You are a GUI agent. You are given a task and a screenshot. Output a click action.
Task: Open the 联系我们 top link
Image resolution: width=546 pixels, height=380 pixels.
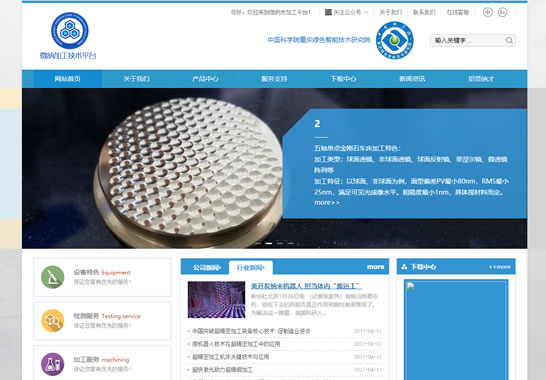coord(424,13)
